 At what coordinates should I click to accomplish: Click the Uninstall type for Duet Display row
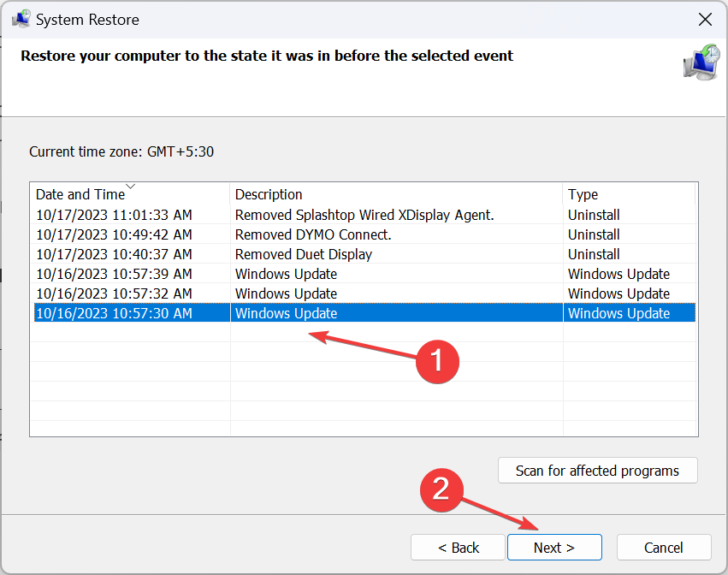pos(594,254)
